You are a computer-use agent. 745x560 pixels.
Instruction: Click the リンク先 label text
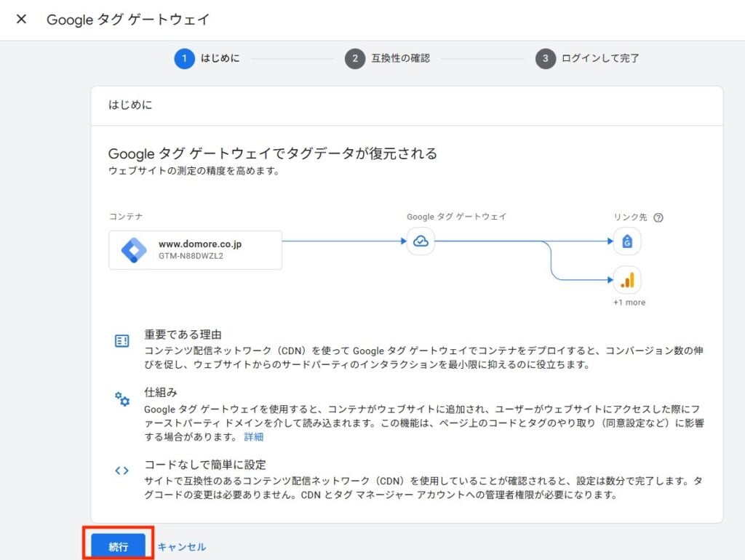click(x=631, y=217)
